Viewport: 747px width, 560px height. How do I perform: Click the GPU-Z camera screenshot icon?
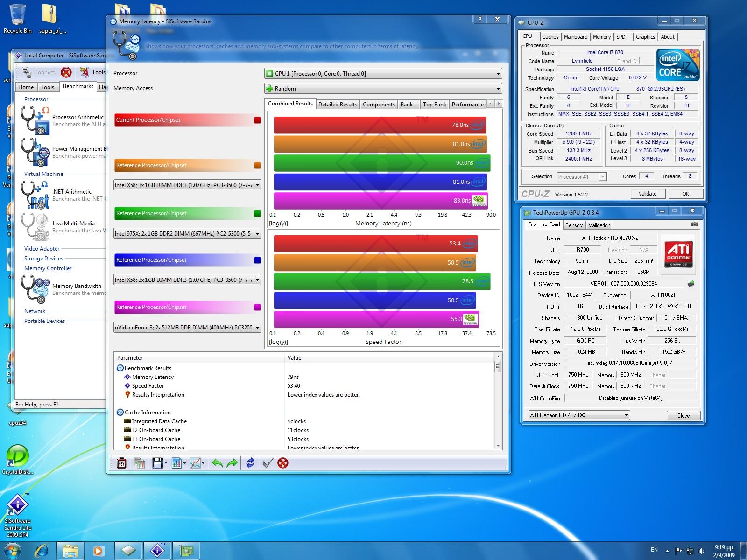(x=694, y=224)
